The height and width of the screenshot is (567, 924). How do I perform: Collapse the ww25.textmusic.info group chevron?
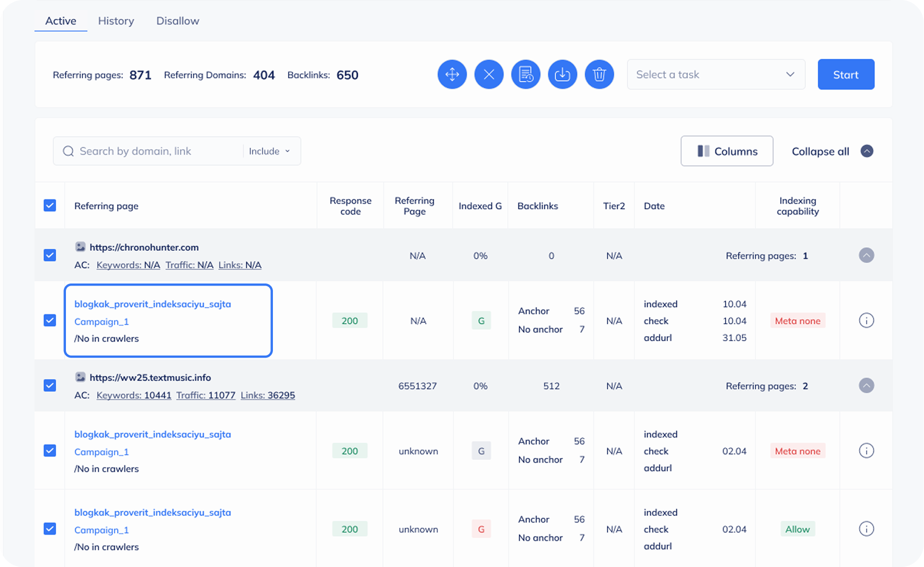tap(866, 385)
